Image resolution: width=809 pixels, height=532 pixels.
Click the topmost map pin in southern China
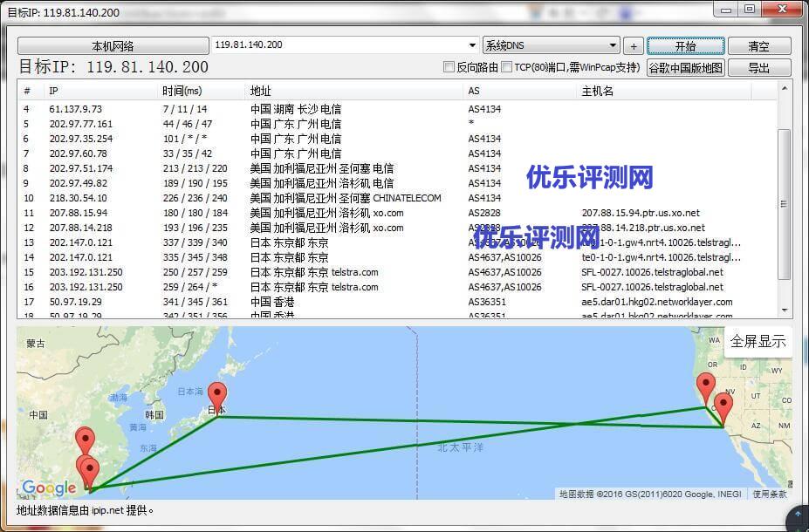coord(85,440)
